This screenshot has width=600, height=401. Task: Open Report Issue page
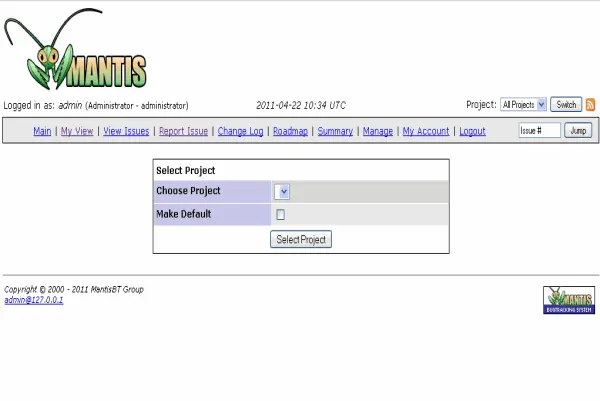coord(183,131)
